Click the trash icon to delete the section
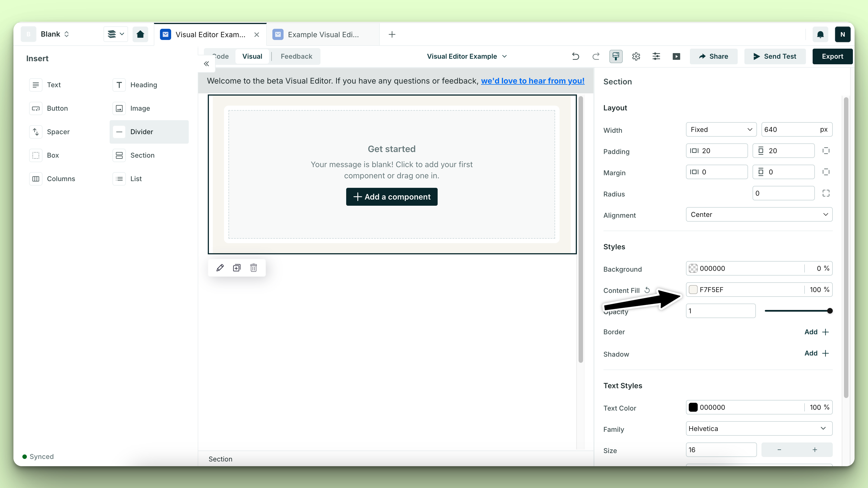Viewport: 868px width, 488px height. 253,268
